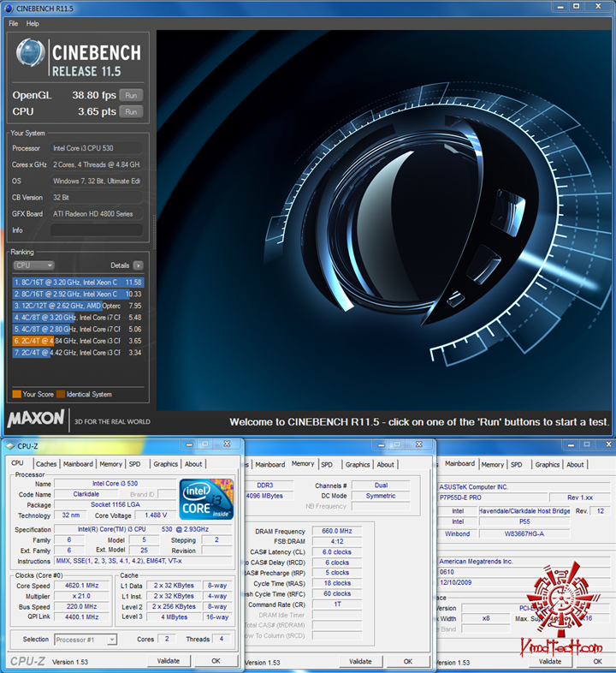Click the Processor field Intel Core i3 CPU 530

coord(97,148)
